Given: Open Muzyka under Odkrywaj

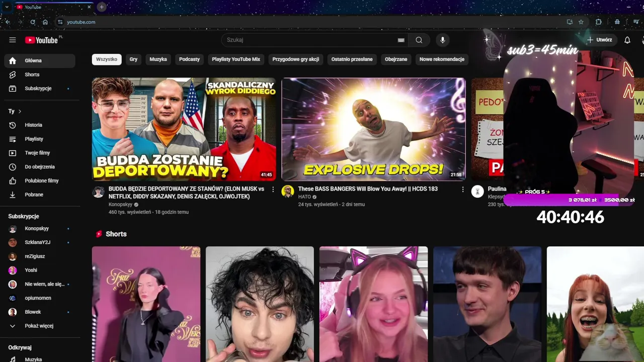Looking at the screenshot, I should point(40,359).
